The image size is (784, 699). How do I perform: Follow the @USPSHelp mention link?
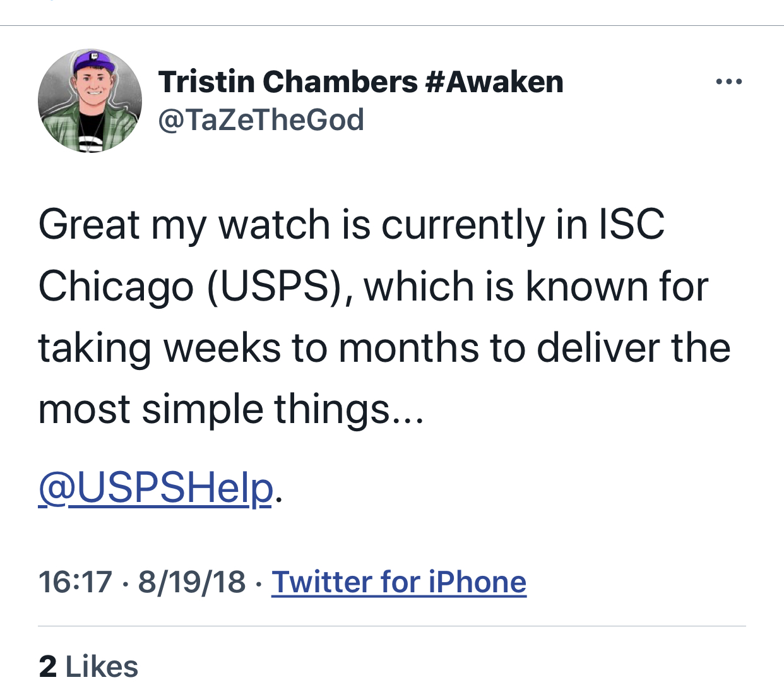[156, 487]
